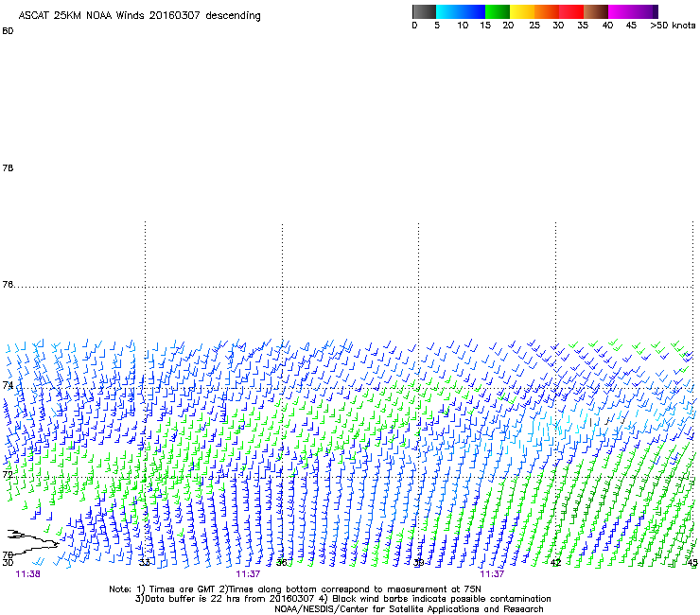Image resolution: width=700 pixels, height=615 pixels.
Task: Select the brown 35-40 knots legend swatch
Action: pyautogui.click(x=596, y=11)
